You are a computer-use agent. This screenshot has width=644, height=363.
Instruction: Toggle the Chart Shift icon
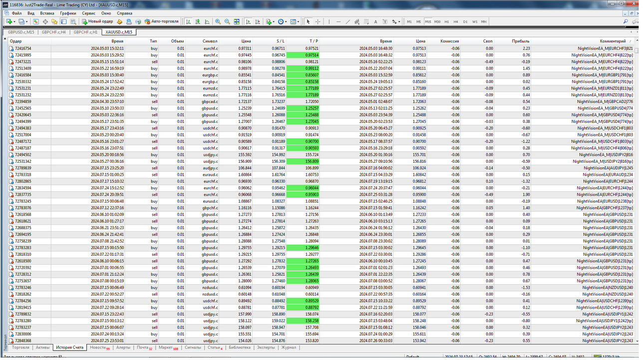(x=257, y=21)
